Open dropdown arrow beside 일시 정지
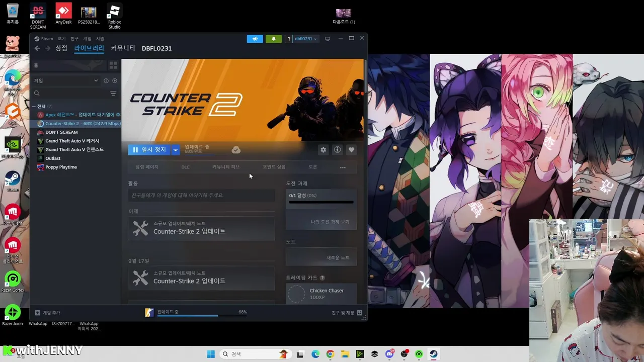 pyautogui.click(x=175, y=150)
